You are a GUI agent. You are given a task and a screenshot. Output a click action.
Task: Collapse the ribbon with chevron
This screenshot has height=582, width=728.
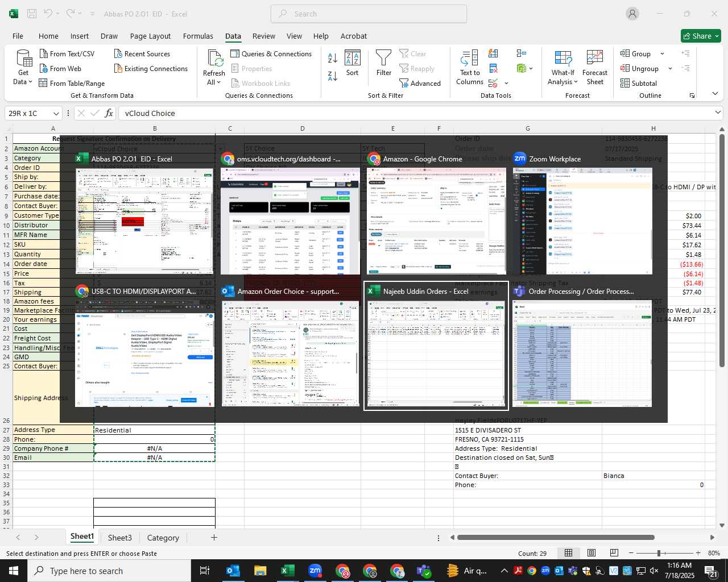pos(715,94)
